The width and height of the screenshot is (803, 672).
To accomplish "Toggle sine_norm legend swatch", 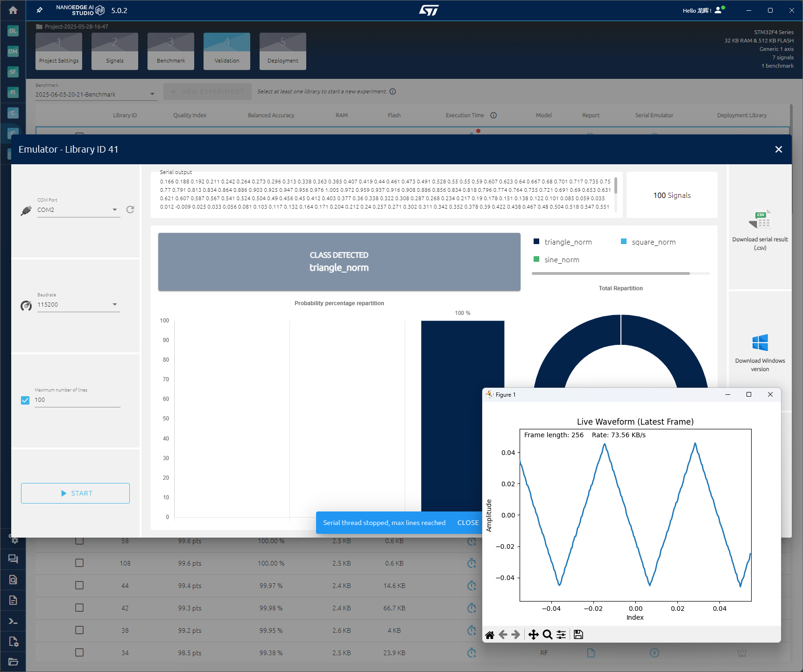I will coord(536,259).
